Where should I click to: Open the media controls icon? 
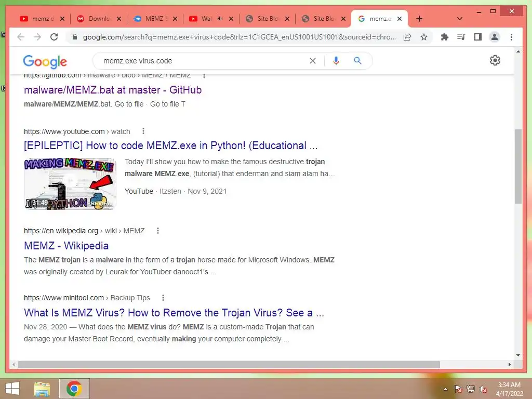pyautogui.click(x=461, y=37)
